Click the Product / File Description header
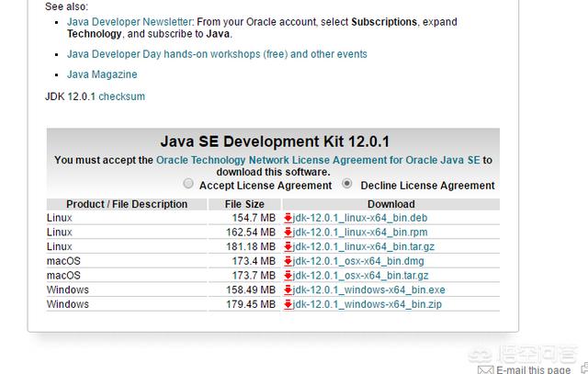Screen dimensions: 588x374 pyautogui.click(x=127, y=204)
